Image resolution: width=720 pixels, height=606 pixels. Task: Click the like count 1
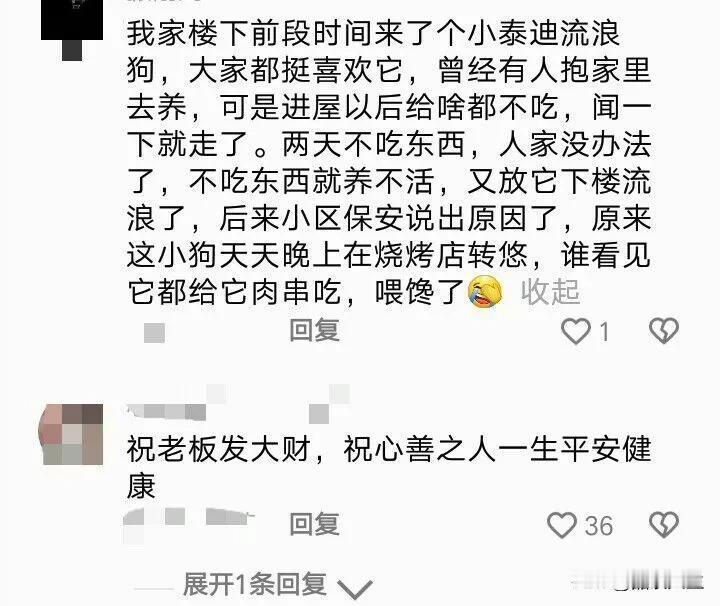coord(604,331)
